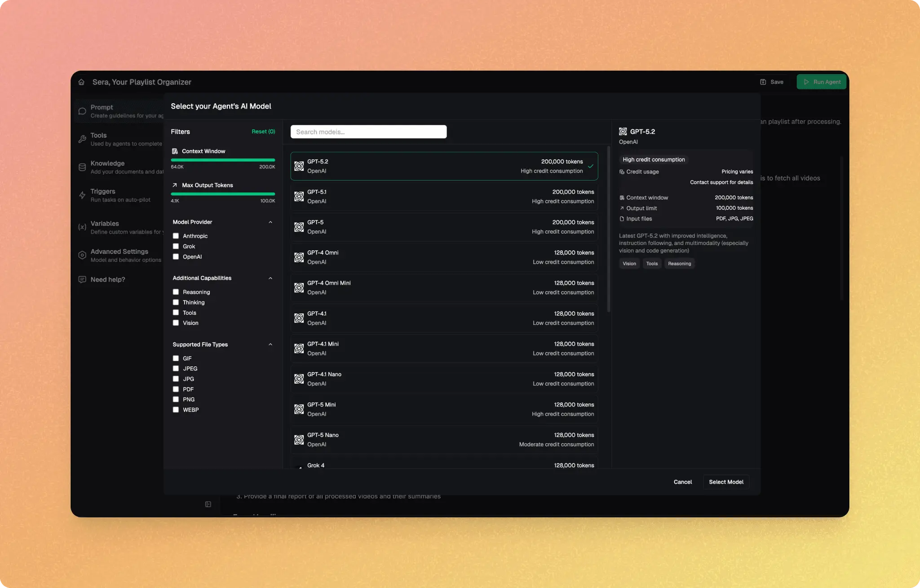Click the OpenAI logo on GPT-5.2 row
The height and width of the screenshot is (588, 920).
[x=299, y=166]
